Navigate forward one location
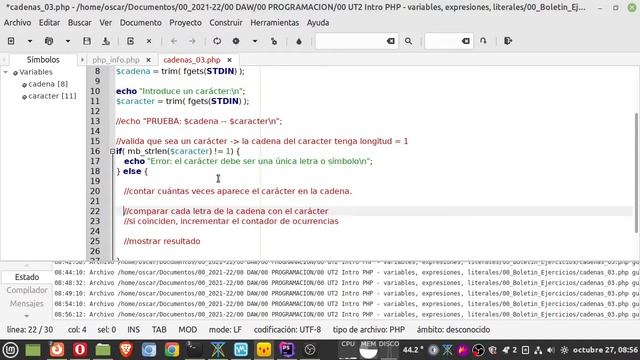The height and width of the screenshot is (360, 640). click(192, 41)
